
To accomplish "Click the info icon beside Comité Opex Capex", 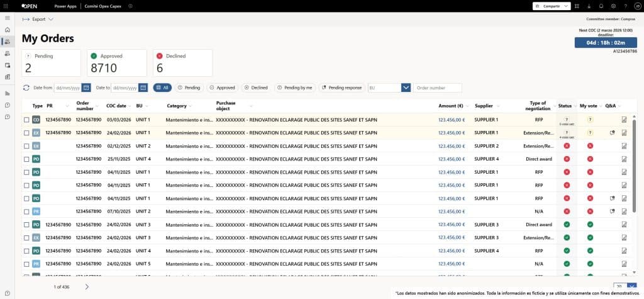I will click(130, 6).
